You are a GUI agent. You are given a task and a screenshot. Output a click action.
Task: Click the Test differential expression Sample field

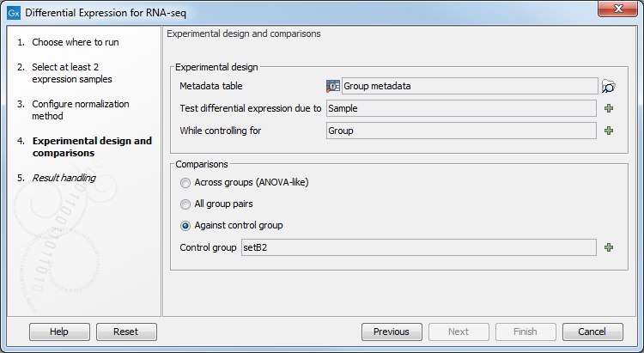click(x=461, y=108)
